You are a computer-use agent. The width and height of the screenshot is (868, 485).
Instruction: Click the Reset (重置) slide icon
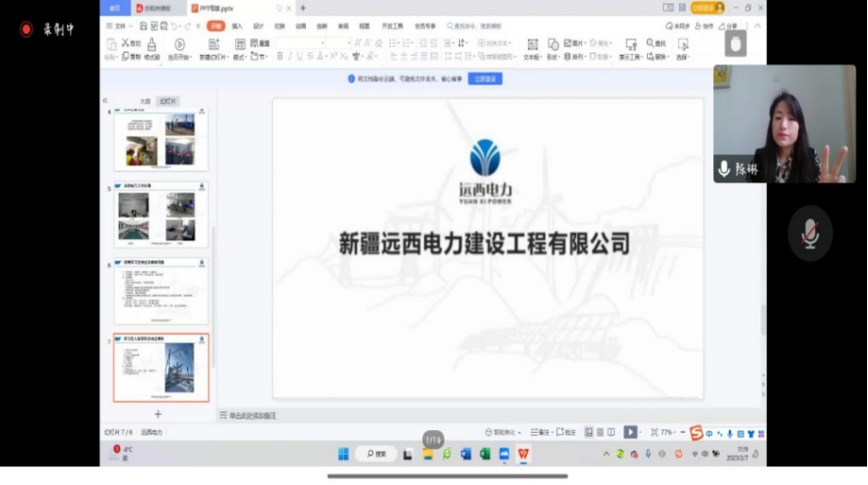[254, 43]
